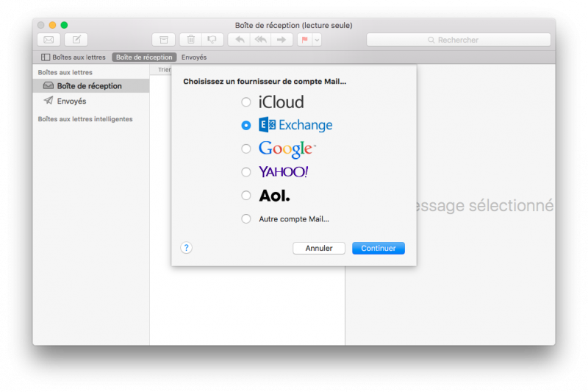Select the Aol radio button
The image size is (588, 392).
246,196
